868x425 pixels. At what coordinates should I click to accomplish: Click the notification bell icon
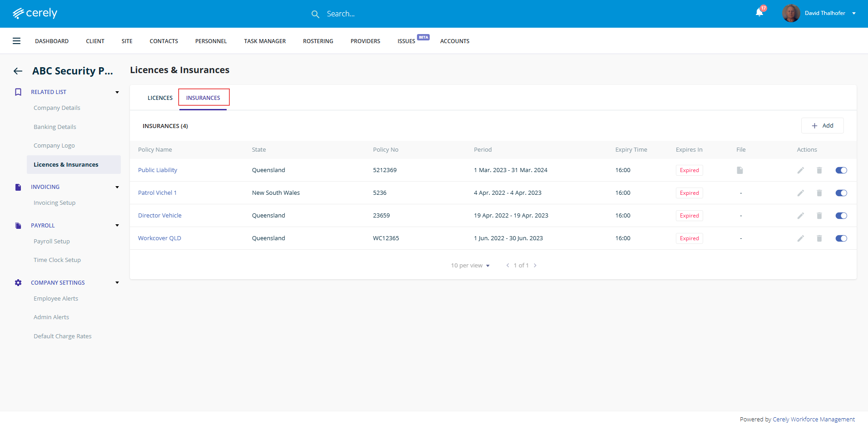[759, 13]
